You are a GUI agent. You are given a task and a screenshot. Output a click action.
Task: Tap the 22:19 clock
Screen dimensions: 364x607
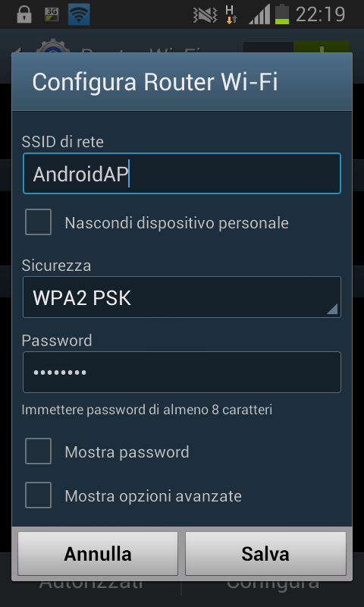click(x=320, y=14)
